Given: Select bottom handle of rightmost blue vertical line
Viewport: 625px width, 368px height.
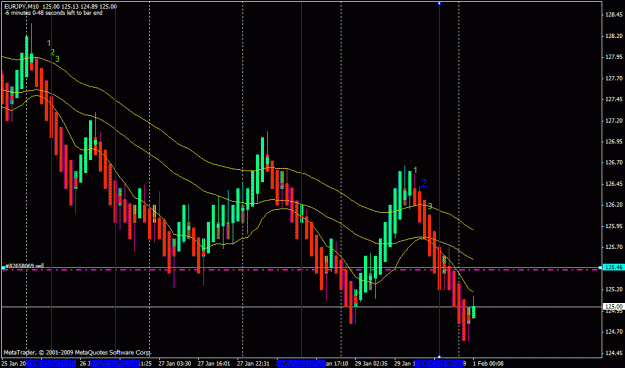Looking at the screenshot, I should [x=439, y=356].
